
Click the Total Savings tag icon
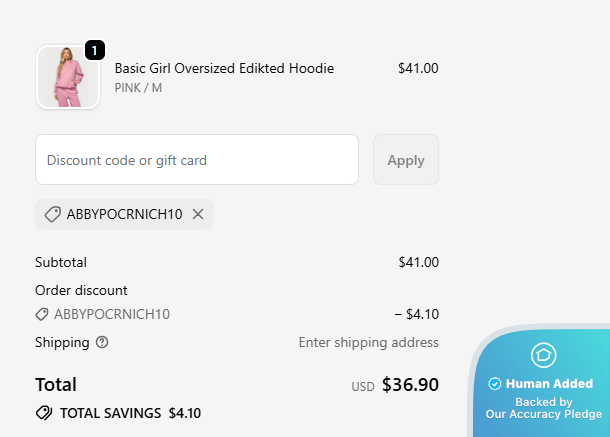[x=44, y=412]
